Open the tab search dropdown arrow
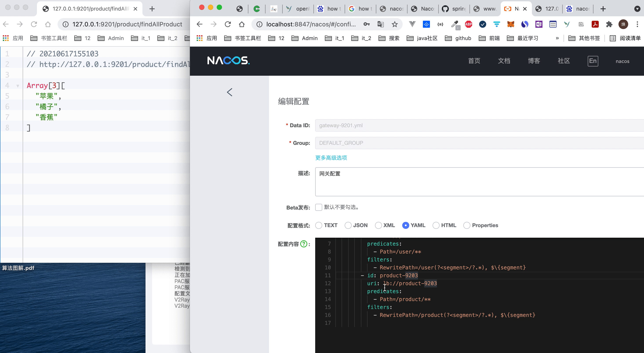 (x=637, y=9)
